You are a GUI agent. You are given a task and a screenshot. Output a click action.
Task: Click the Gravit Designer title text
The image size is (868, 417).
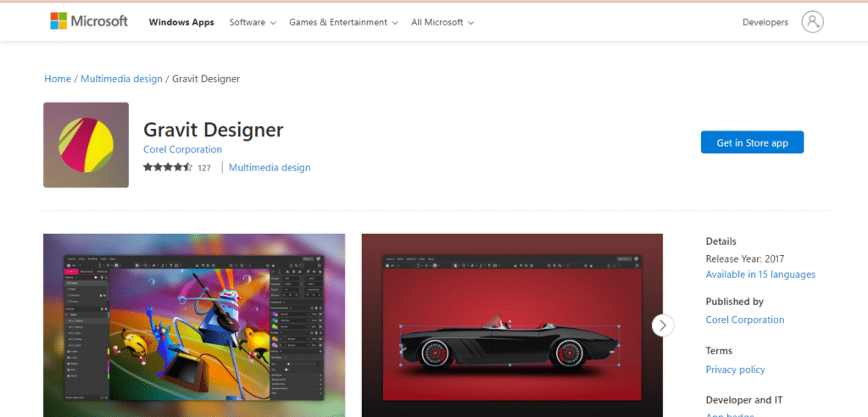(x=213, y=130)
